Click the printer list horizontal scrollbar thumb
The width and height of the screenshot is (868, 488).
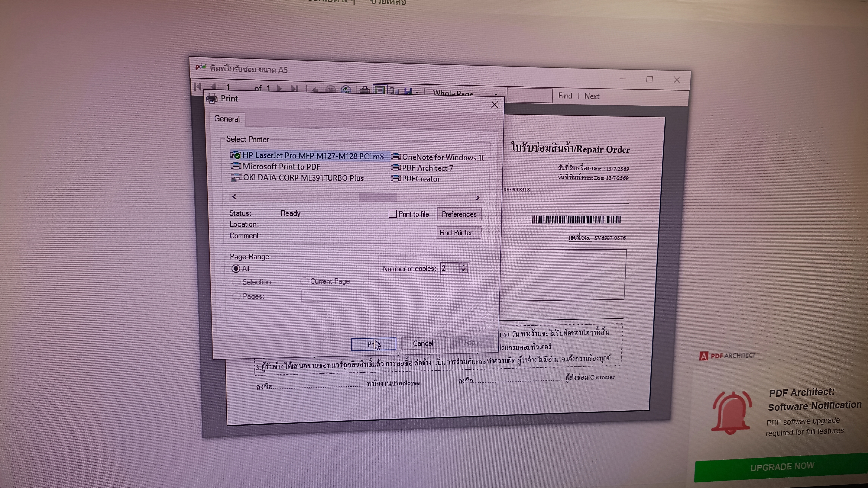pos(378,197)
